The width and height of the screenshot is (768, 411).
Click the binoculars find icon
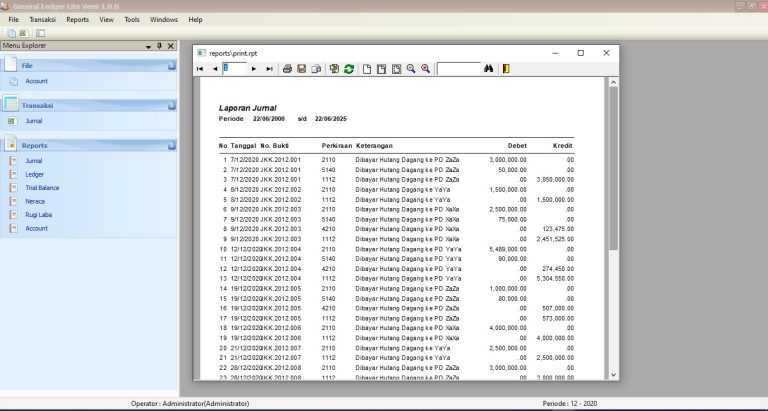[x=489, y=69]
